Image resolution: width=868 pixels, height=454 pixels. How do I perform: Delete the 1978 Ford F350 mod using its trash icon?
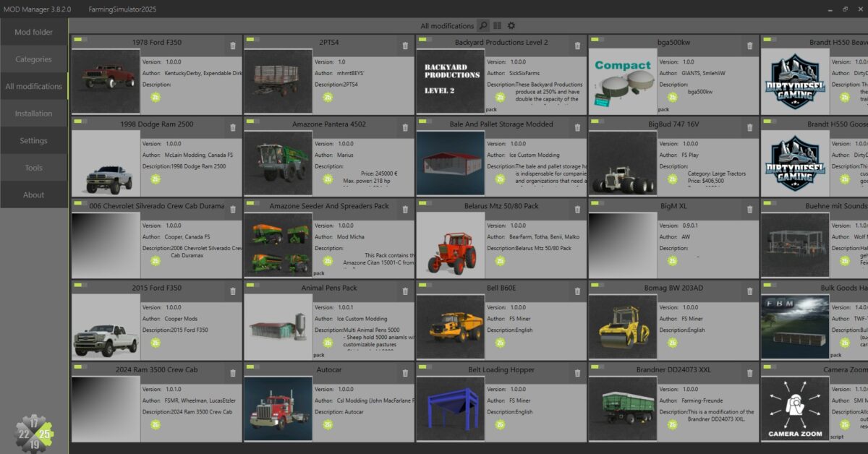click(x=232, y=45)
